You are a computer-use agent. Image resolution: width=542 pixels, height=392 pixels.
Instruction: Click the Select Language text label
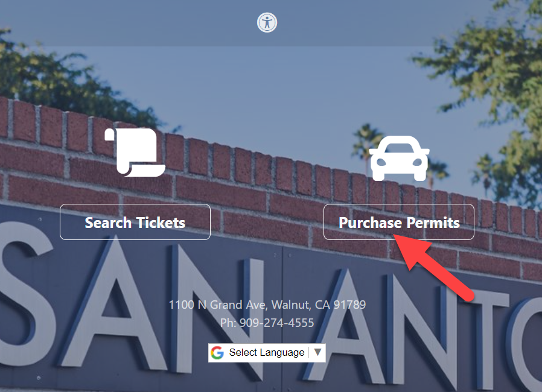pyautogui.click(x=267, y=352)
